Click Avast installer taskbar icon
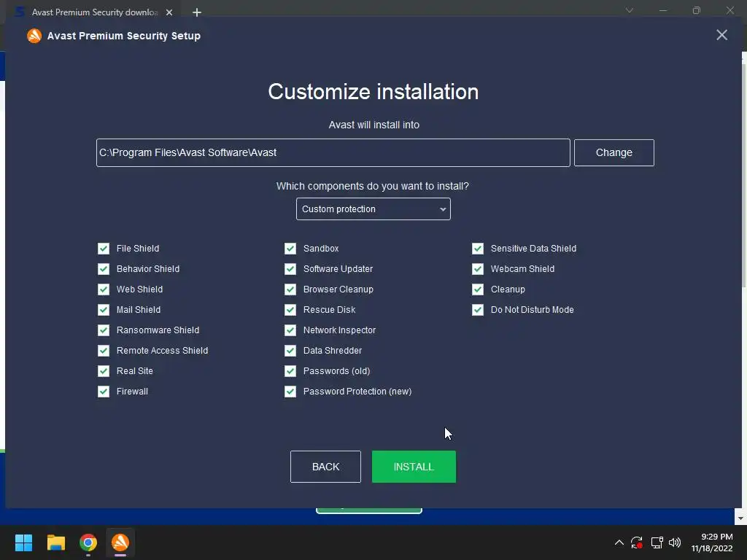 (x=120, y=542)
